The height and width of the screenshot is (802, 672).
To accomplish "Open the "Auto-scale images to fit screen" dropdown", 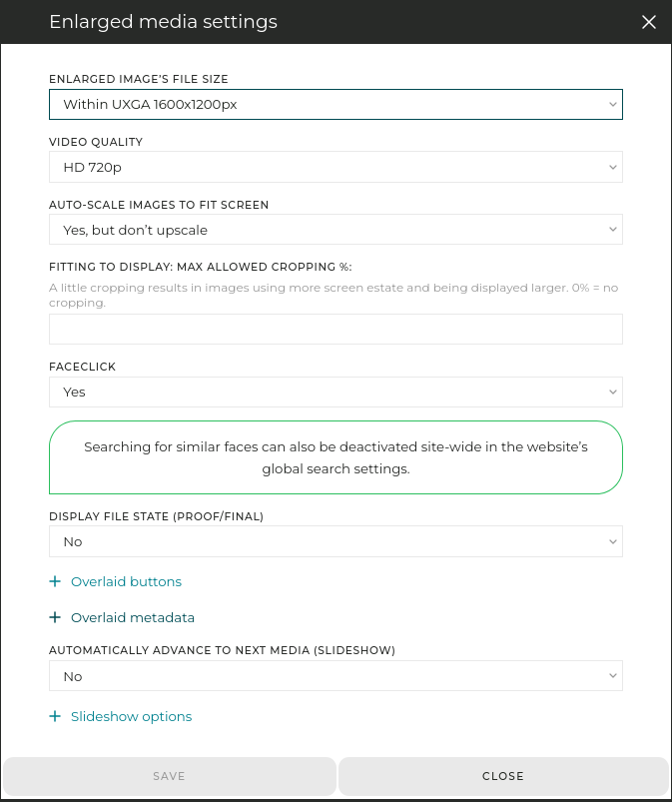I will [336, 229].
